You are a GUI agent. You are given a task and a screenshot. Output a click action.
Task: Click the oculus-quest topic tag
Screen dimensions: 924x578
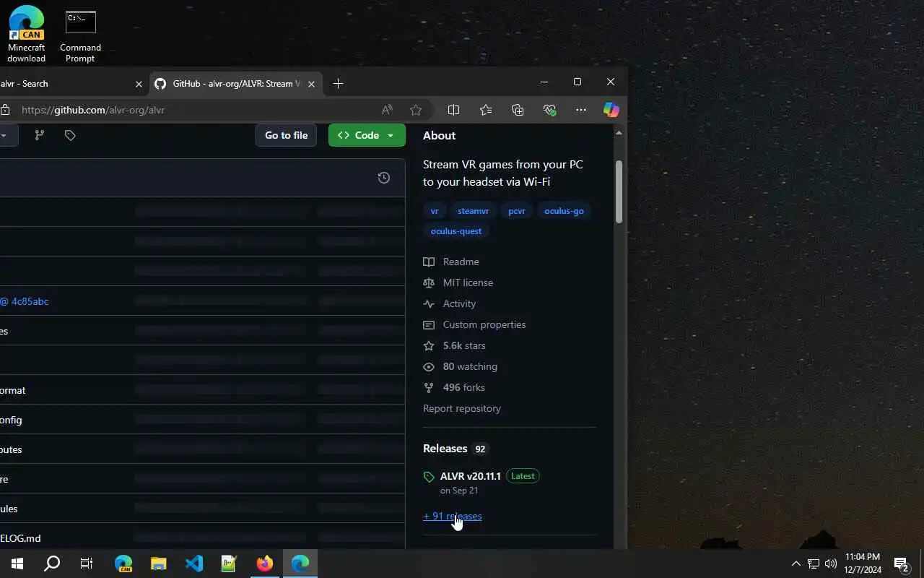(456, 231)
